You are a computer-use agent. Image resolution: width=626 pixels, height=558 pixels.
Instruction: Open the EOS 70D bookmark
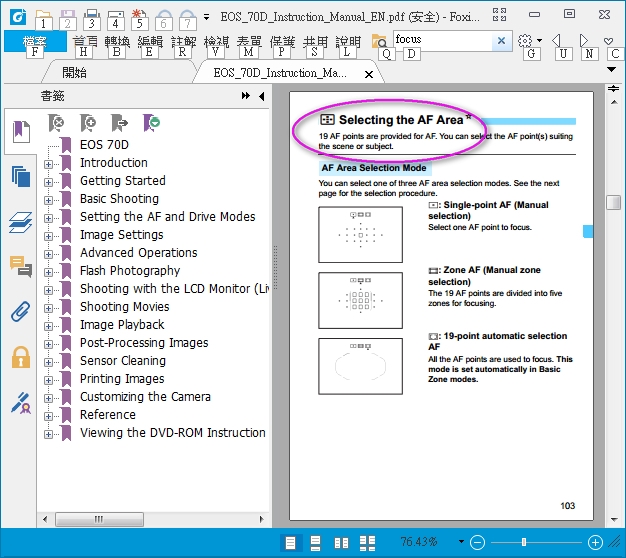click(x=104, y=144)
